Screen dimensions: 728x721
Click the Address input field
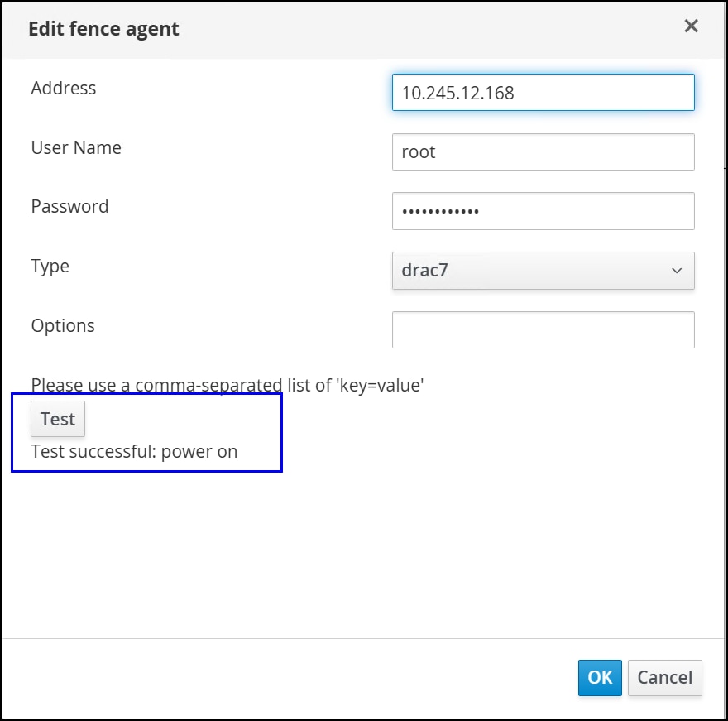pyautogui.click(x=544, y=93)
